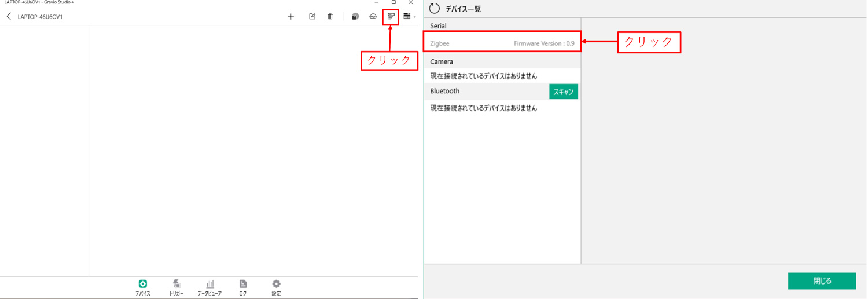The height and width of the screenshot is (299, 868).
Task: Open the sensor disc icon in toolbar
Action: 355,17
